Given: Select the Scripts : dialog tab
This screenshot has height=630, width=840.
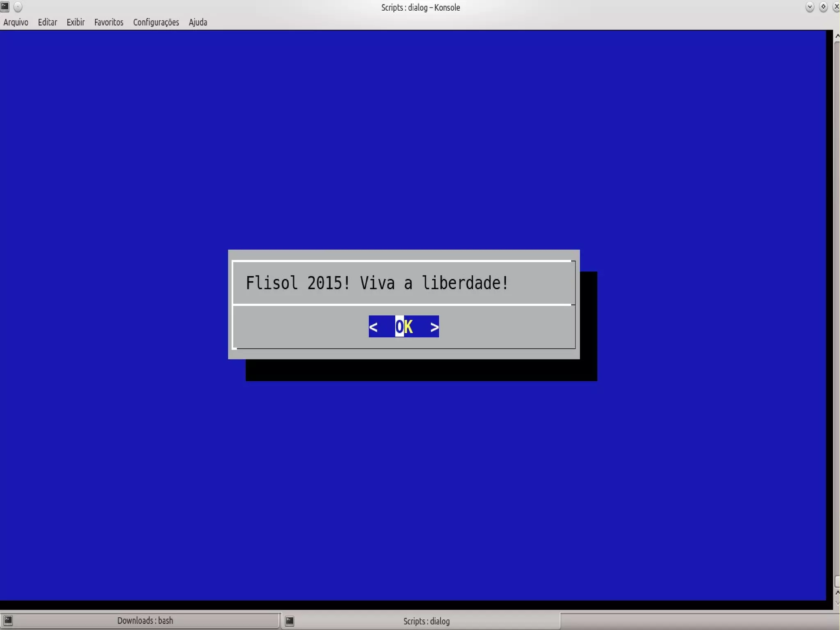Looking at the screenshot, I should [x=426, y=621].
